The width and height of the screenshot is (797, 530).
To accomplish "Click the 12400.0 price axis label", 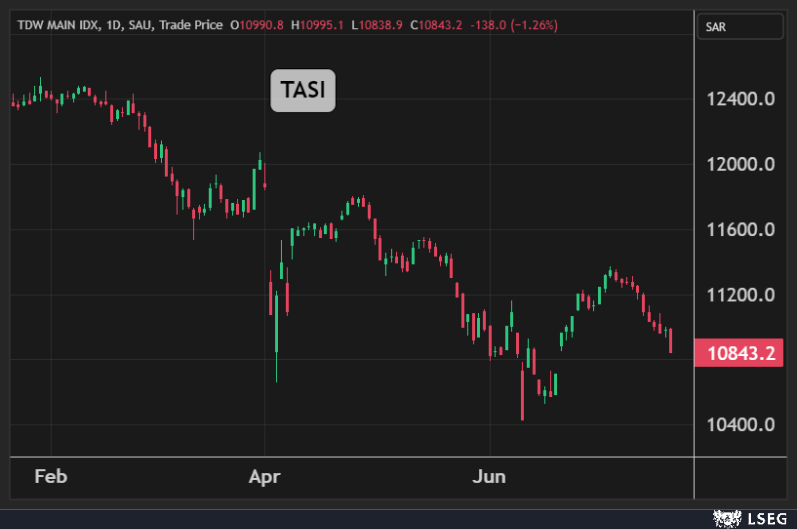I will pos(741,99).
